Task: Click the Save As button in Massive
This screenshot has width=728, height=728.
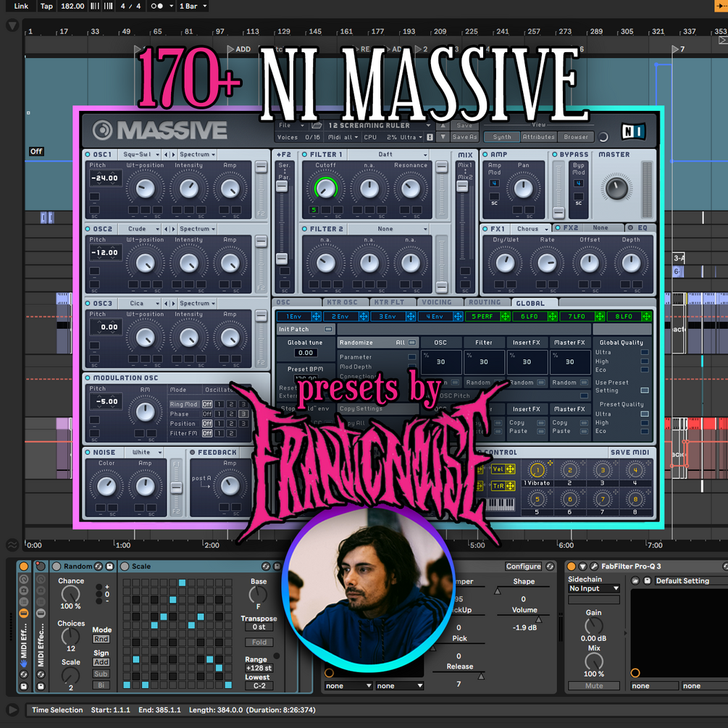Action: point(465,137)
